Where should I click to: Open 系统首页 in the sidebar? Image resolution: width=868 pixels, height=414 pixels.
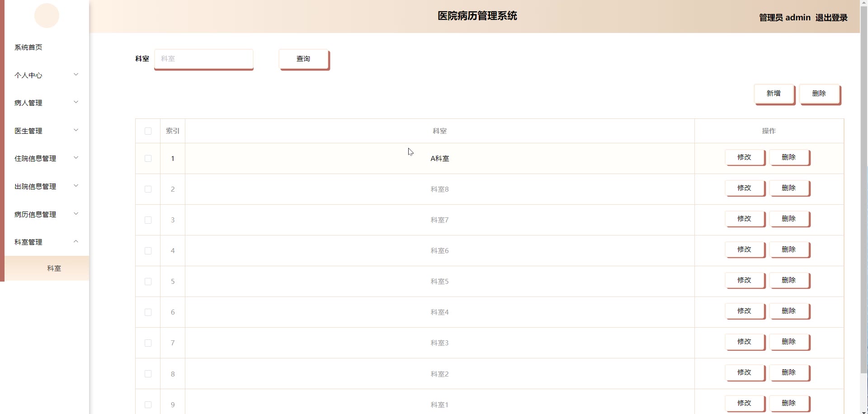pos(28,47)
